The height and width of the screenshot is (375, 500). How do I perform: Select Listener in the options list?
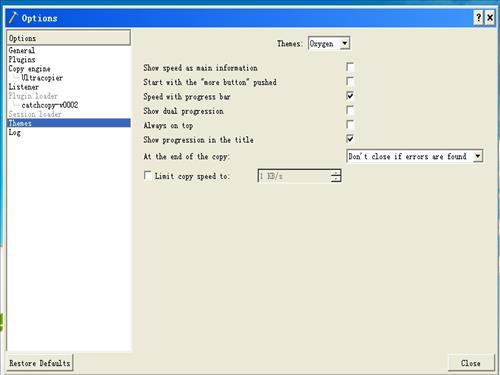pyautogui.click(x=24, y=87)
